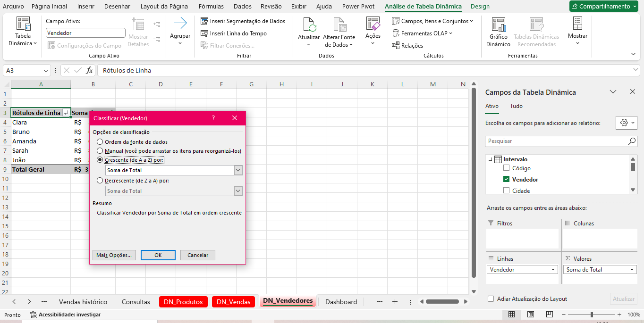The width and height of the screenshot is (644, 323).
Task: Switch to the Fórmulas ribbon tab
Action: coord(211,6)
